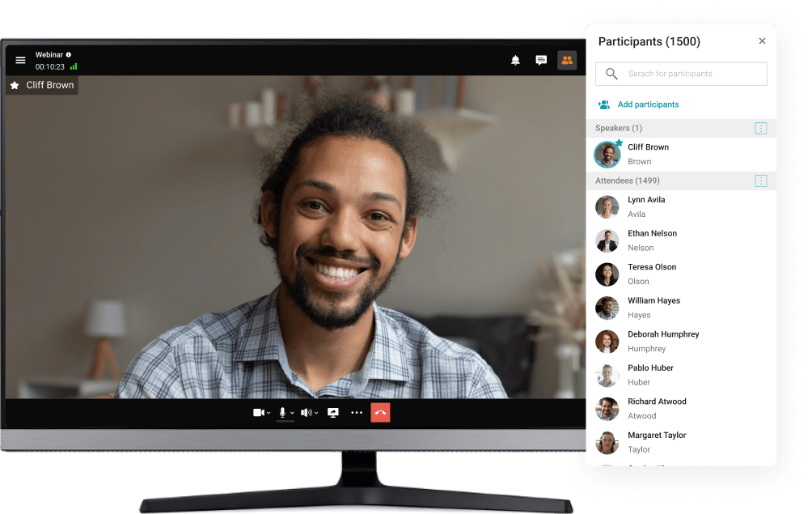Click Ethan Nelson's avatar
Screen dimensions: 812x514
coord(607,240)
